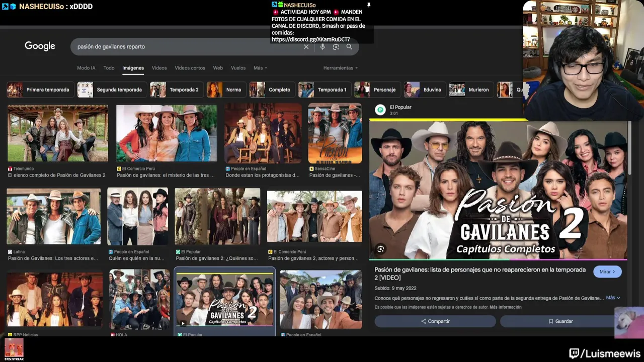
Task: Click the 'El elenco completo de Pasión de Gavilanes 2' caption
Action: tap(57, 175)
